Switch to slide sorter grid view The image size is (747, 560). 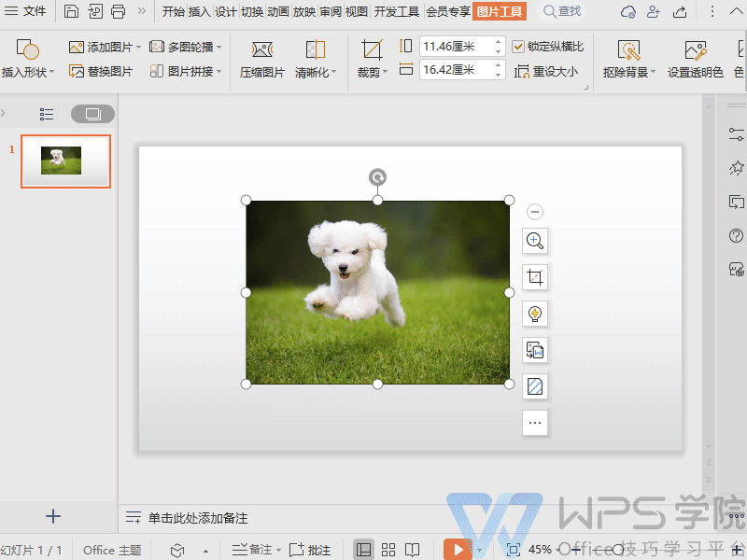click(388, 550)
